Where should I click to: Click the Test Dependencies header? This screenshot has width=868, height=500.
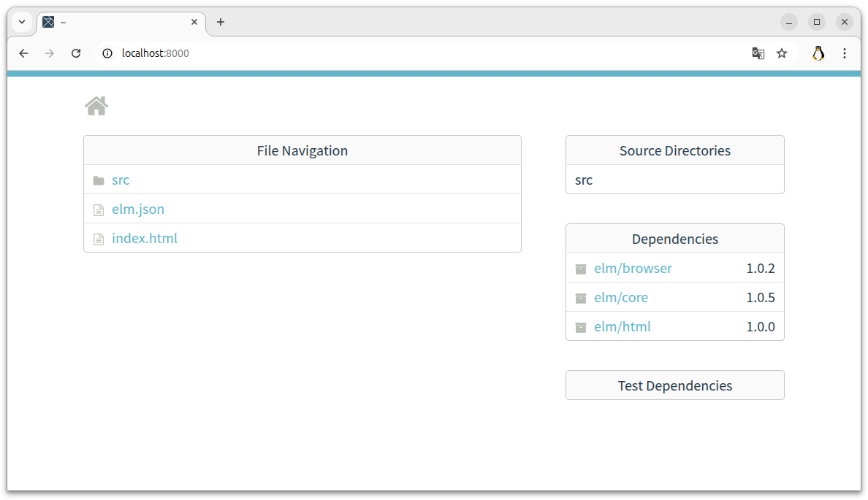point(675,385)
